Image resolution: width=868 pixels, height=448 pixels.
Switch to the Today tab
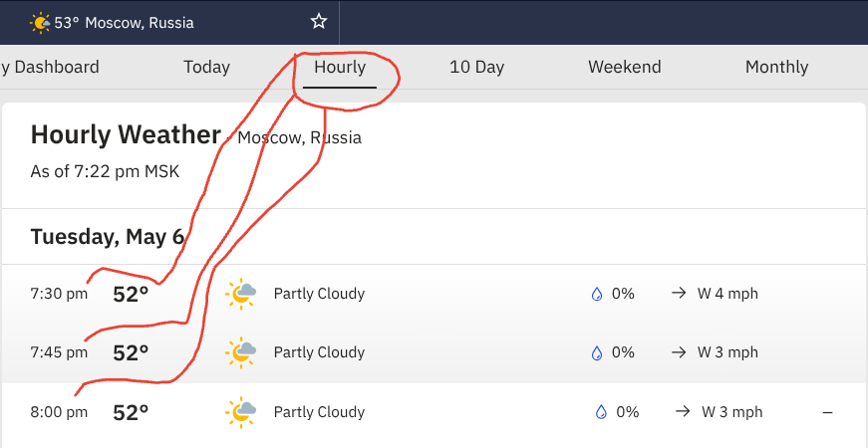pyautogui.click(x=206, y=68)
